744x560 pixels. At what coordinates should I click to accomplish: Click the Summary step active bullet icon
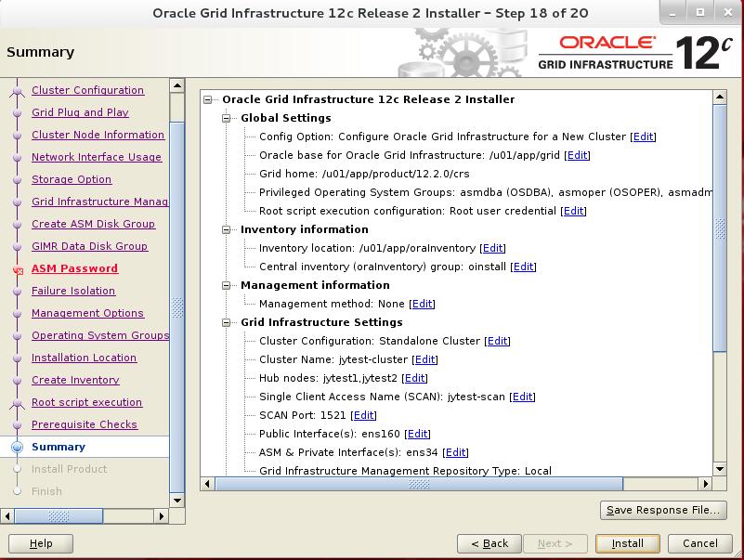(17, 447)
